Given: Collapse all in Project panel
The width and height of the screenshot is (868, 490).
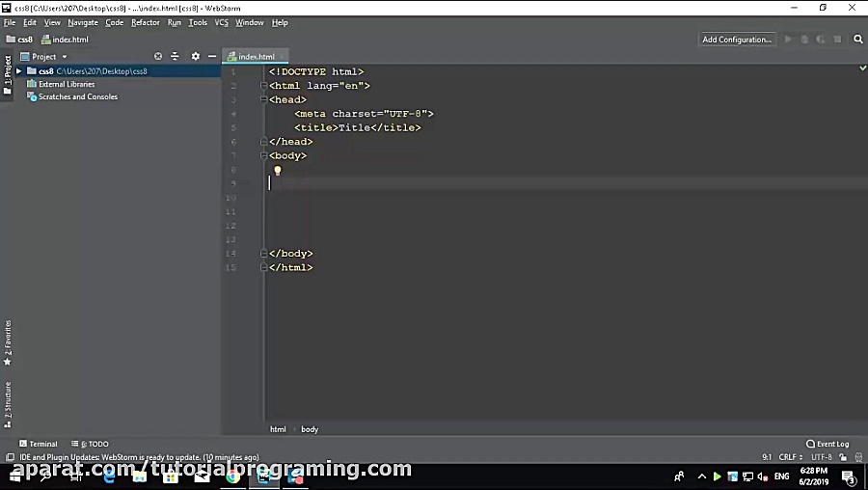Looking at the screenshot, I should coord(175,57).
